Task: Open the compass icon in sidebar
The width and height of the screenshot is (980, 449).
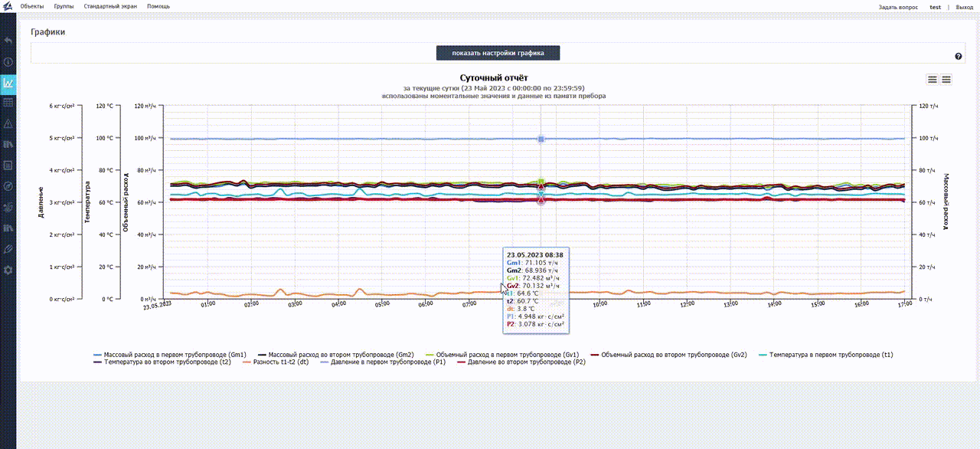Action: click(8, 186)
